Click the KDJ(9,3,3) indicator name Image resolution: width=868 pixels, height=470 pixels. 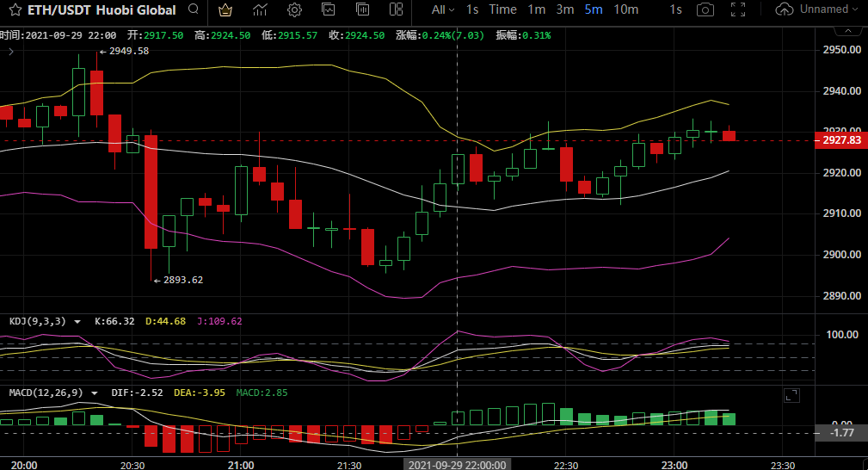pos(38,321)
